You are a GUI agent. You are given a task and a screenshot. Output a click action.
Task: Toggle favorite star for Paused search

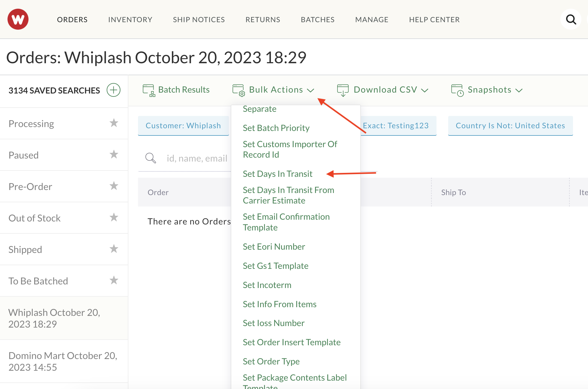click(114, 154)
